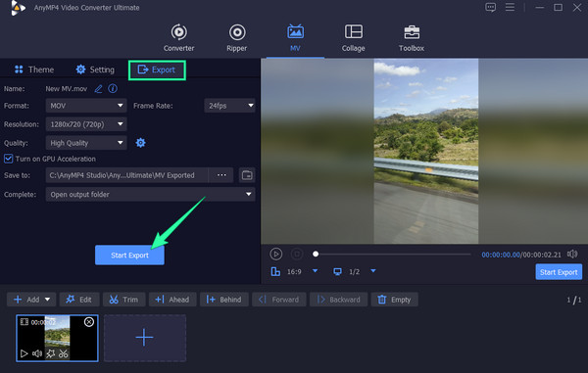Insert clip Behind

[x=223, y=300]
